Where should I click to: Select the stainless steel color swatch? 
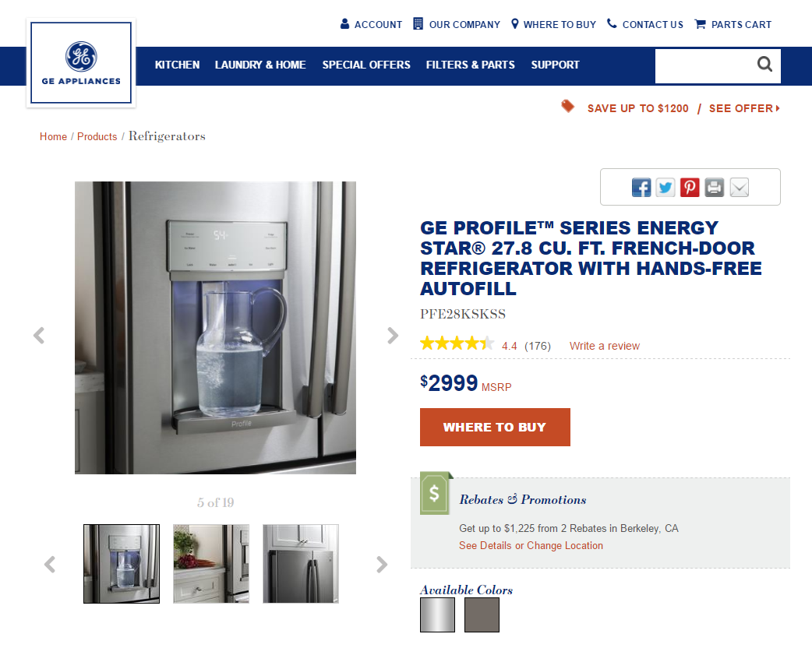coord(438,615)
